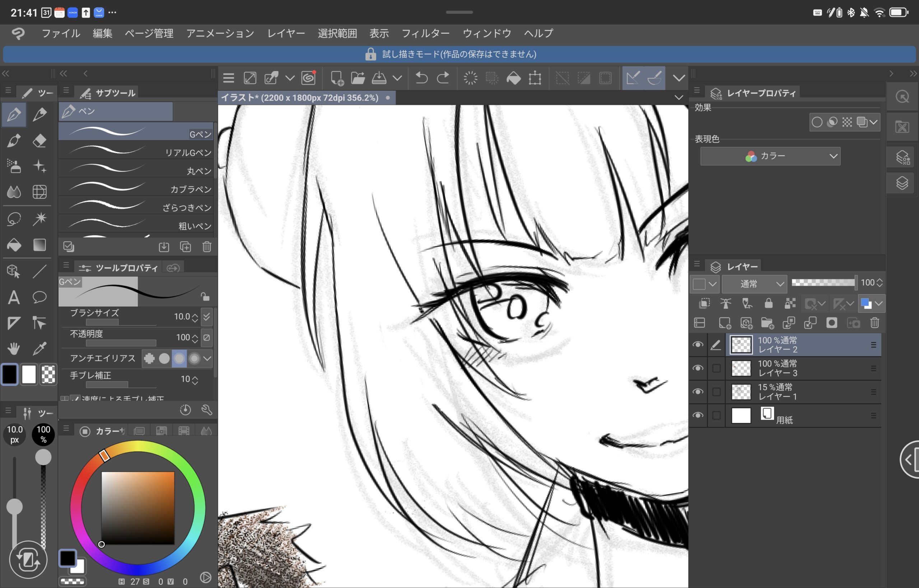Click the Undo arrow in command bar
919x588 pixels.
pos(421,78)
